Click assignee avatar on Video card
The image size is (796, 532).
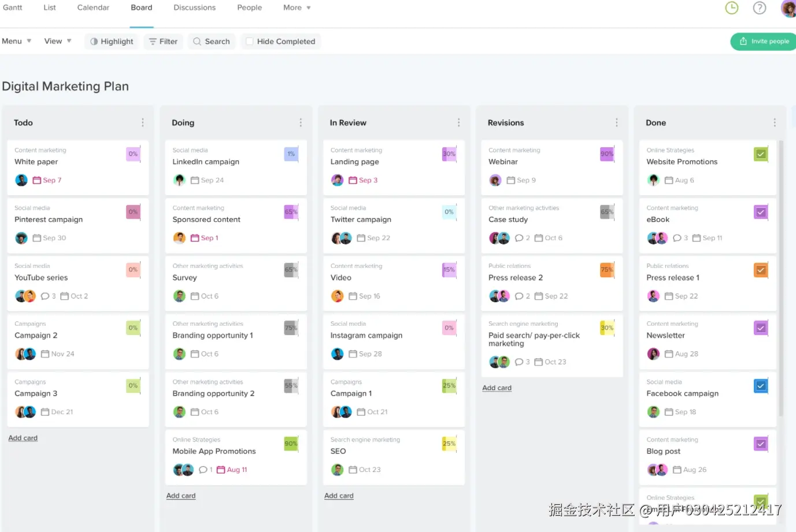tap(338, 296)
